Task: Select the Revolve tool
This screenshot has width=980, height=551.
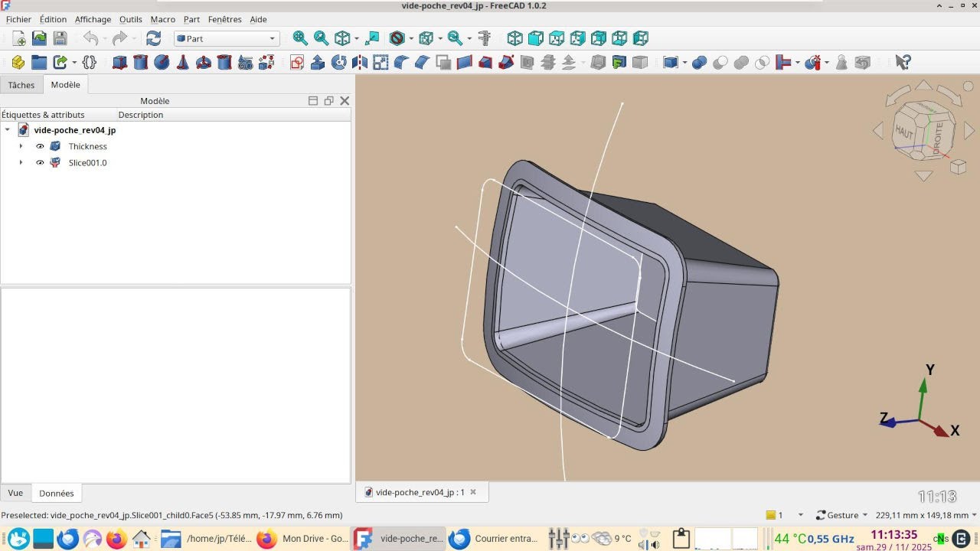Action: (x=338, y=63)
